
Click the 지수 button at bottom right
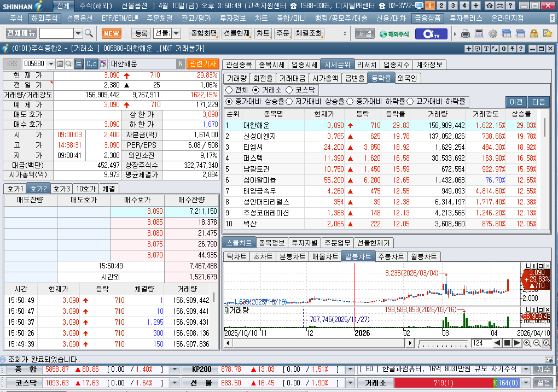coord(543,370)
